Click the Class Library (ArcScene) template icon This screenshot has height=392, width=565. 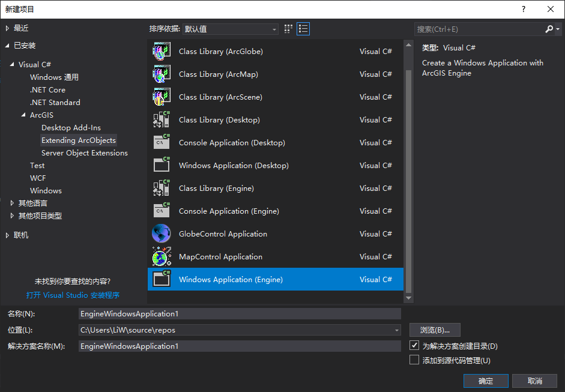coord(162,97)
